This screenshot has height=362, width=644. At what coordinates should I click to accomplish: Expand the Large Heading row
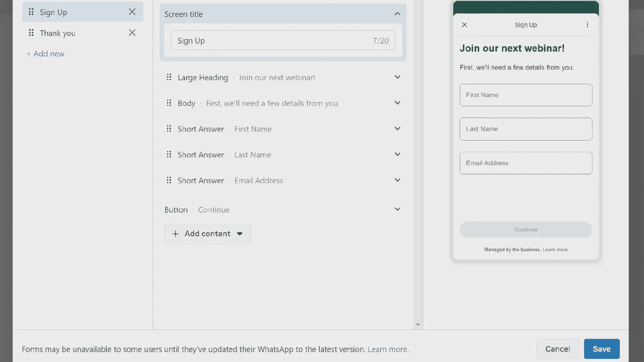[x=397, y=77]
